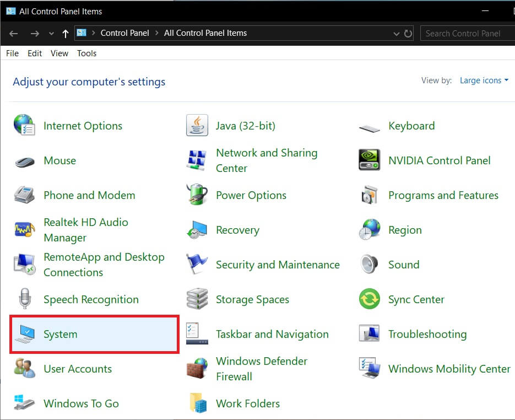Open the Internet Options globe icon
Image resolution: width=515 pixels, height=420 pixels.
(24, 125)
